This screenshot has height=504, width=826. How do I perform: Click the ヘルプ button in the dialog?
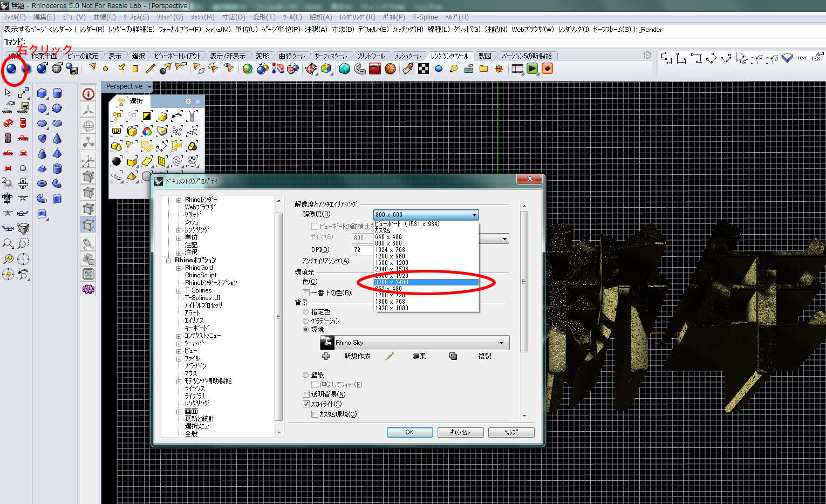tap(511, 432)
